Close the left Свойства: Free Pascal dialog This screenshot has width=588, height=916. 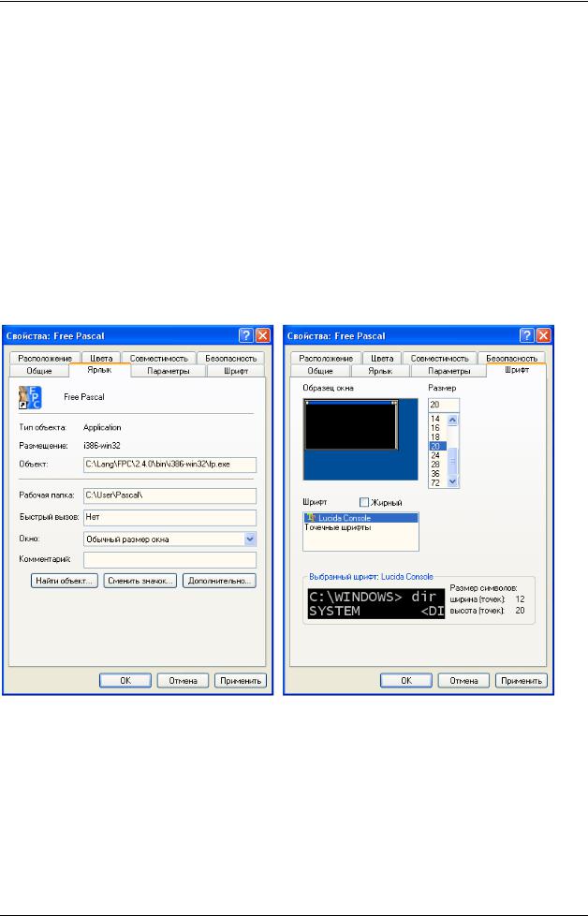pyautogui.click(x=263, y=335)
